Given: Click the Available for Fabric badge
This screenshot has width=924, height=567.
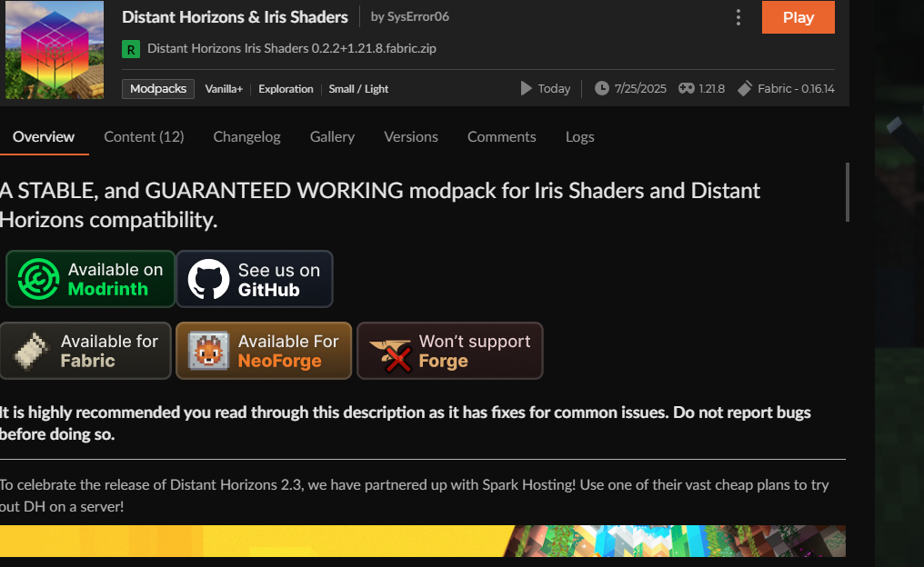Looking at the screenshot, I should (85, 351).
